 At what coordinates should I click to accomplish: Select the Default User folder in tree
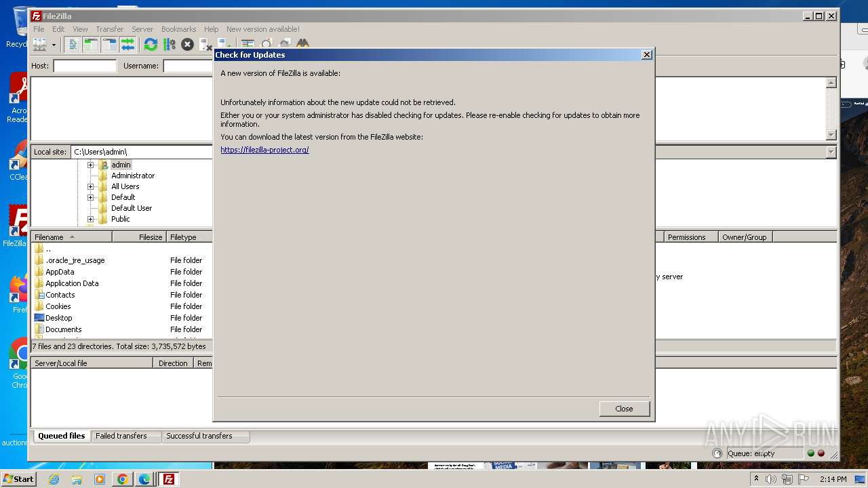[132, 208]
